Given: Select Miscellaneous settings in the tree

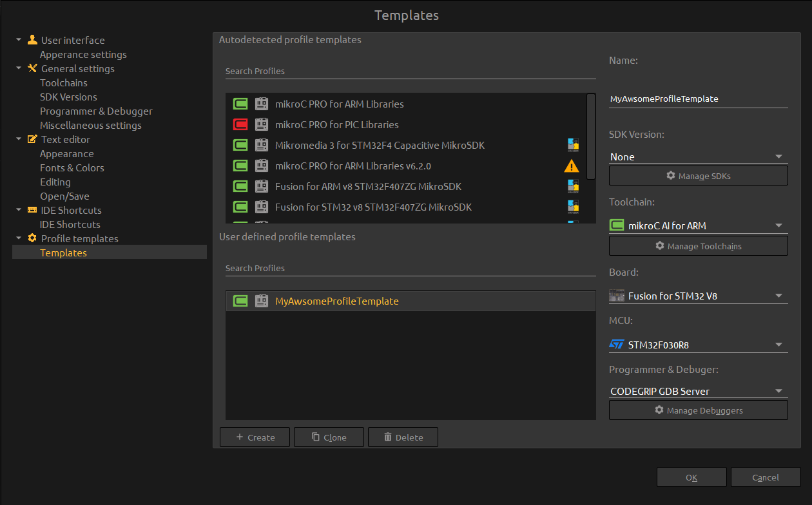Looking at the screenshot, I should coord(91,125).
